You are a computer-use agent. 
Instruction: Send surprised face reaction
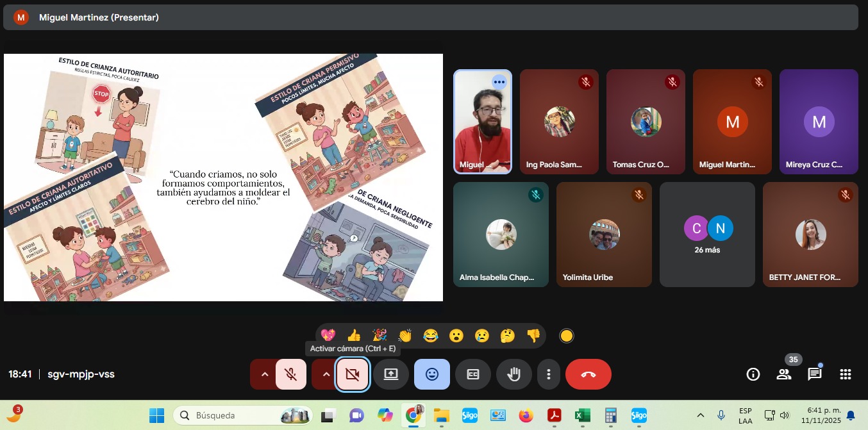456,335
